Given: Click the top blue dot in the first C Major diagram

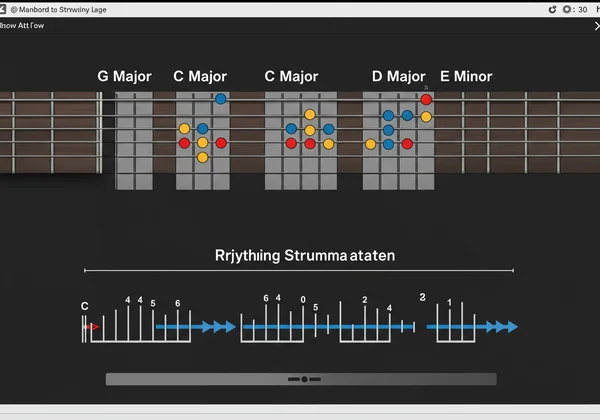Looking at the screenshot, I should pos(220,99).
